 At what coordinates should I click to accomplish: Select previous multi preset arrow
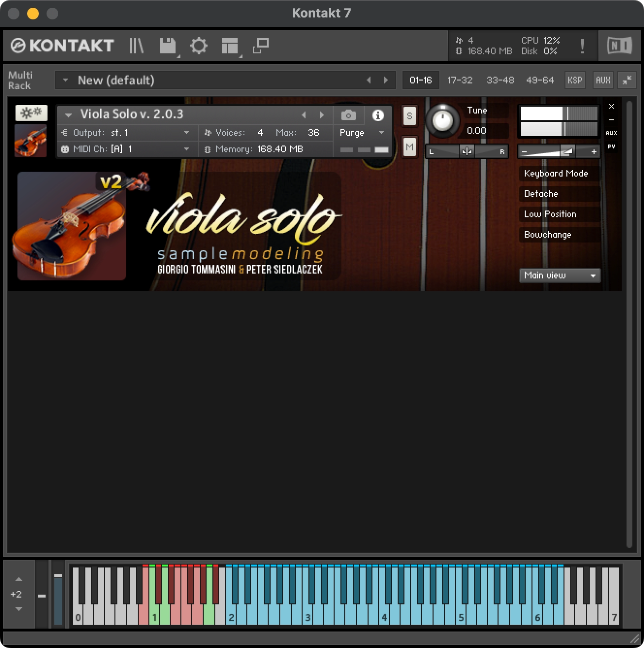click(x=369, y=80)
